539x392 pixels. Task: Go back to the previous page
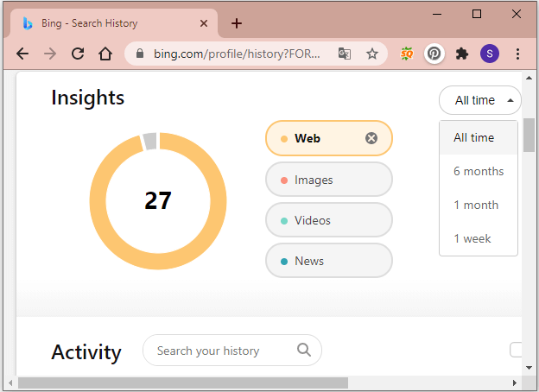tap(22, 54)
